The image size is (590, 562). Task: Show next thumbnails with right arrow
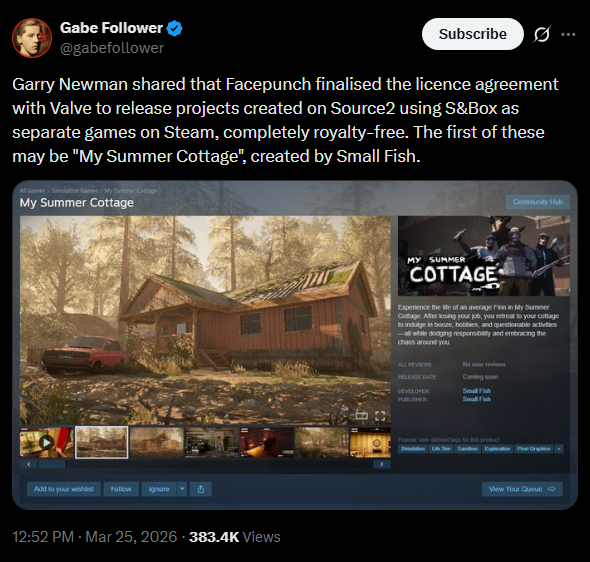pos(382,464)
